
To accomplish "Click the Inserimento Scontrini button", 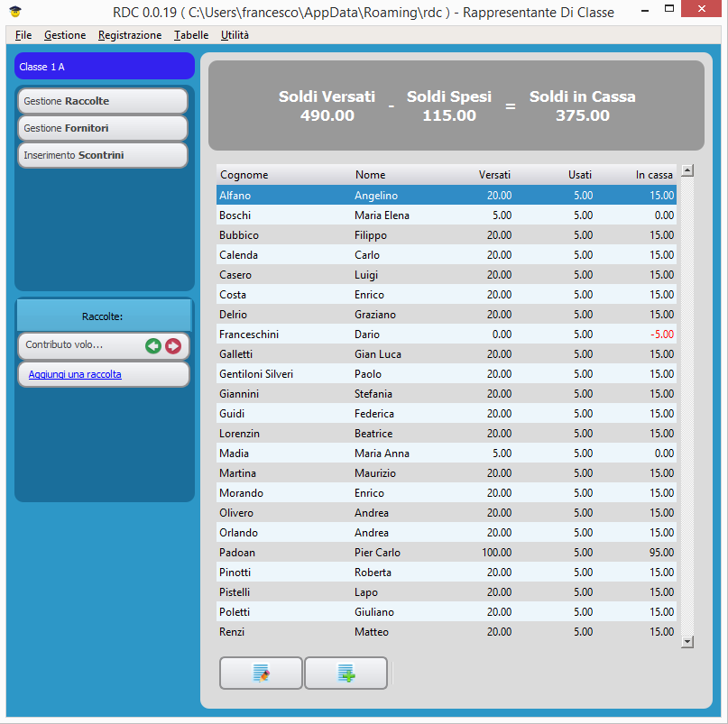I will pyautogui.click(x=103, y=155).
